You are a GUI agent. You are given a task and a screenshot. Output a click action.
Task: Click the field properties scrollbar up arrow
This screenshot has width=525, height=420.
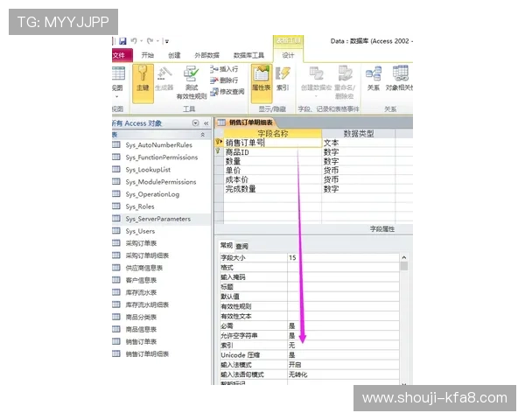click(x=403, y=257)
